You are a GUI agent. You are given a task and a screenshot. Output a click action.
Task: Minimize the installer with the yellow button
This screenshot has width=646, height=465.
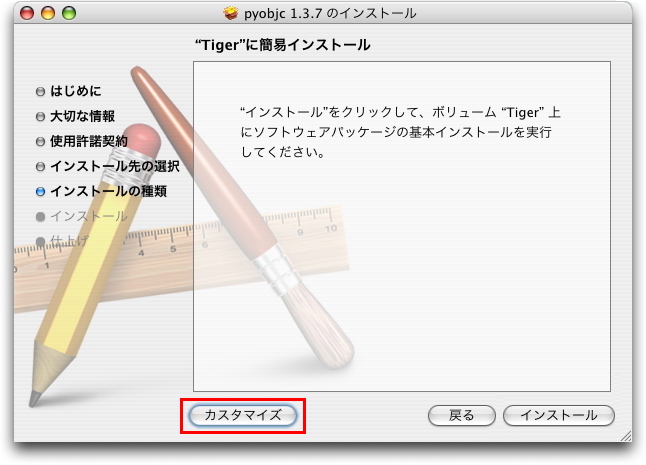tap(48, 13)
